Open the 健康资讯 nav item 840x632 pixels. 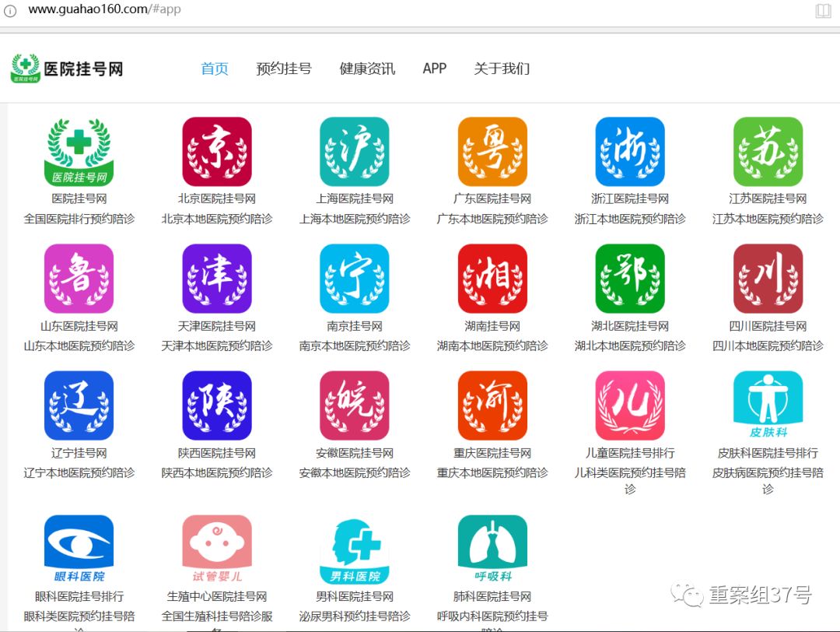pos(367,68)
